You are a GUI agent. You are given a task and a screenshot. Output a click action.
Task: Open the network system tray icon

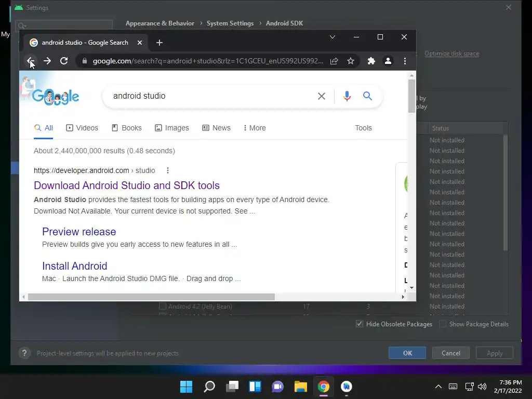[x=469, y=387]
